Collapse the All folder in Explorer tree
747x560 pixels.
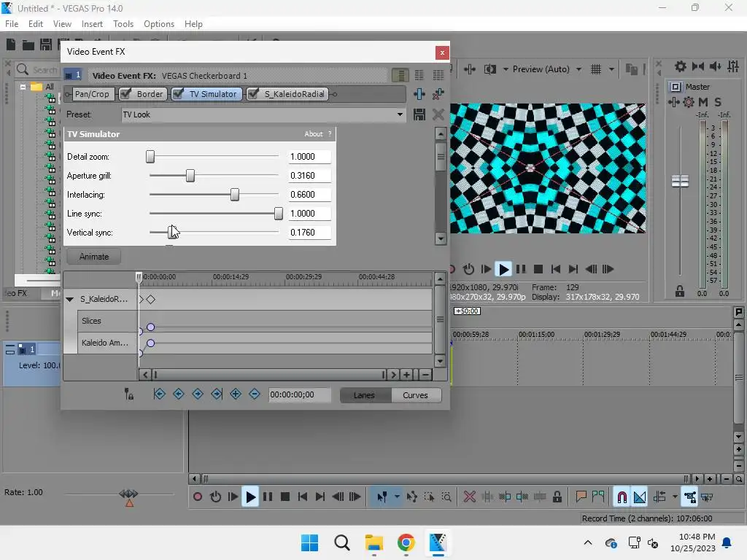[23, 87]
